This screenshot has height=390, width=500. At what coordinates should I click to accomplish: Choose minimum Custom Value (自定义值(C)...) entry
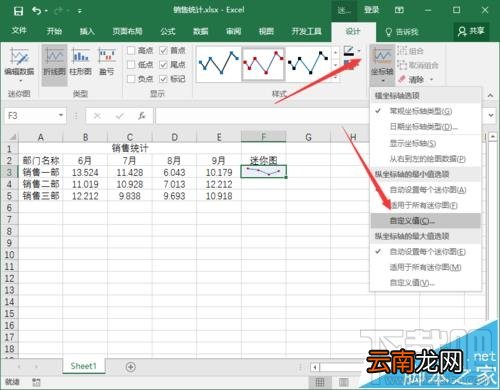point(425,221)
